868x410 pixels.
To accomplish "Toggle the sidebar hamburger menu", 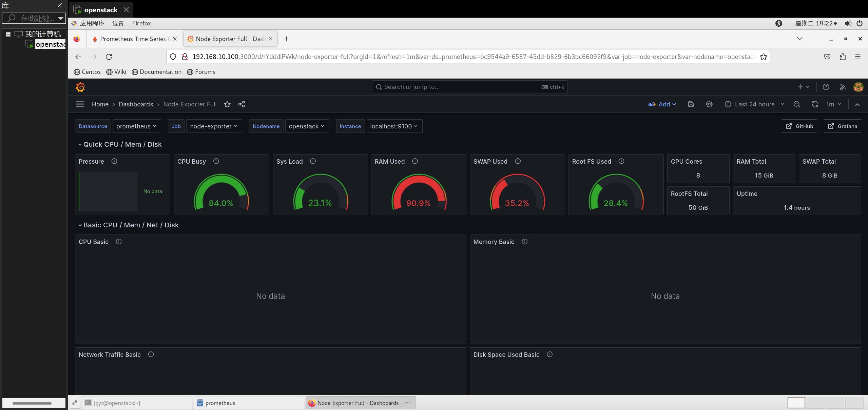I will click(80, 104).
